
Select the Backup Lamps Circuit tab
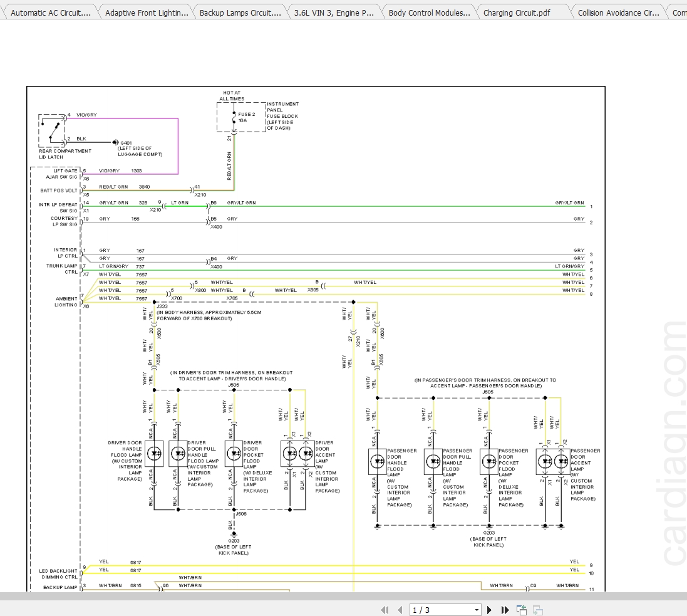[240, 13]
